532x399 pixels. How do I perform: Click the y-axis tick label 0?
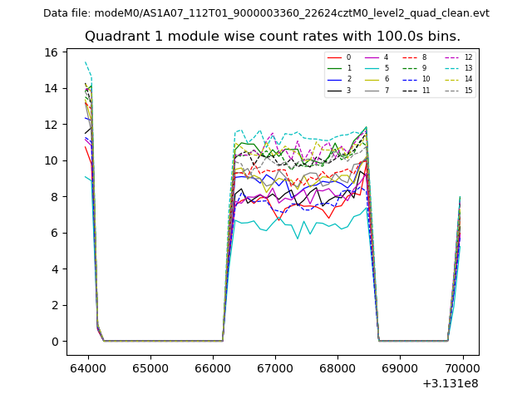54,342
